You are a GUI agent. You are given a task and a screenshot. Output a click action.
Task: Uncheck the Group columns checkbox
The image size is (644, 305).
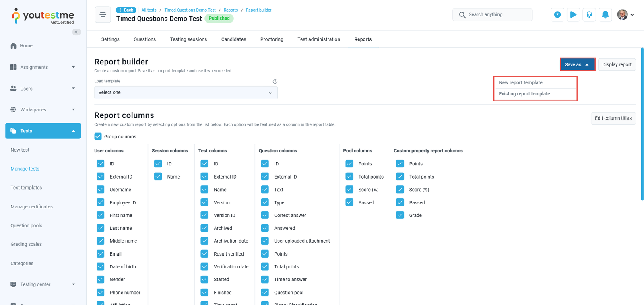point(98,136)
